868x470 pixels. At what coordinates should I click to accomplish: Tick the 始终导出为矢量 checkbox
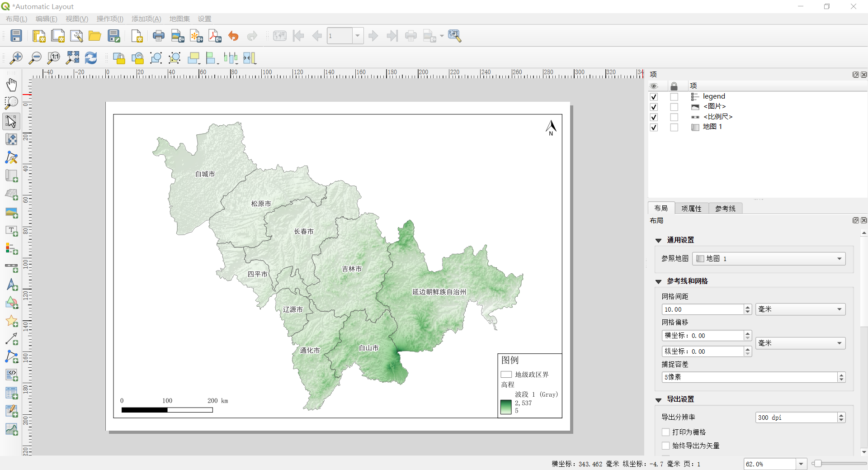tap(665, 446)
